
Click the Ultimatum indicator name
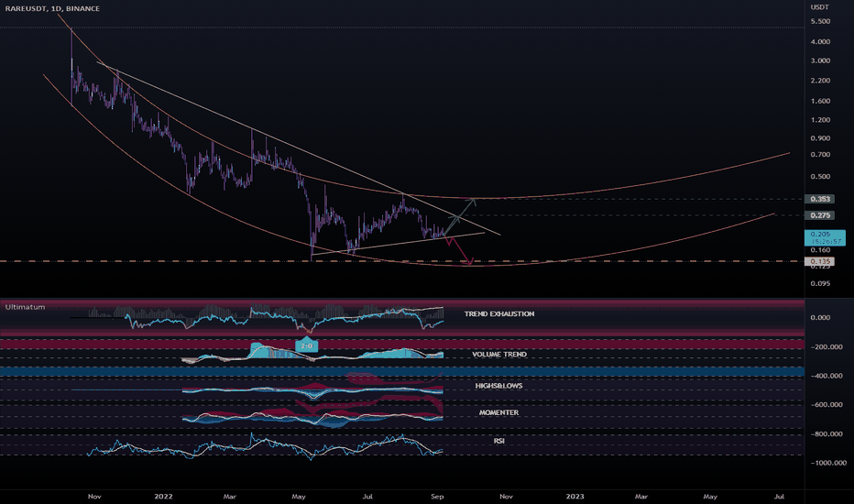click(25, 307)
